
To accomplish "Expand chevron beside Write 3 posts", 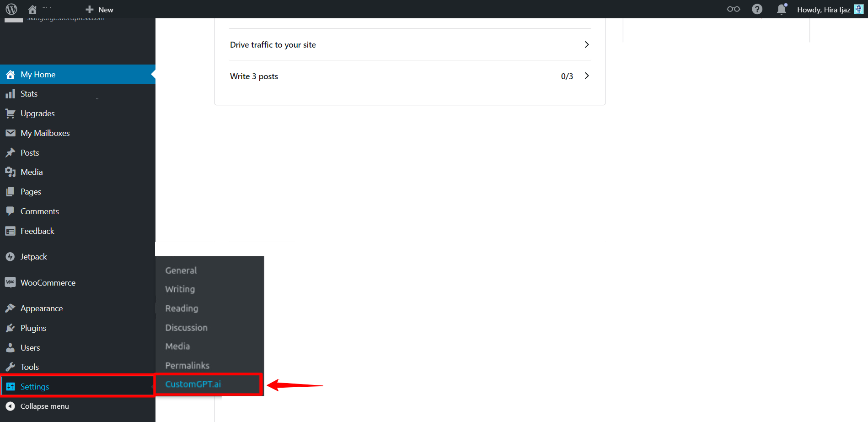I will pyautogui.click(x=587, y=76).
